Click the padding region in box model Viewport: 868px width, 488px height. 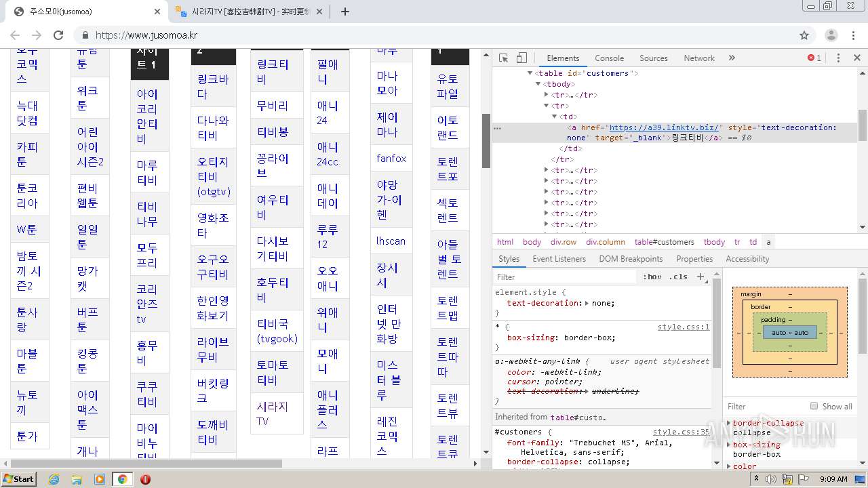773,320
